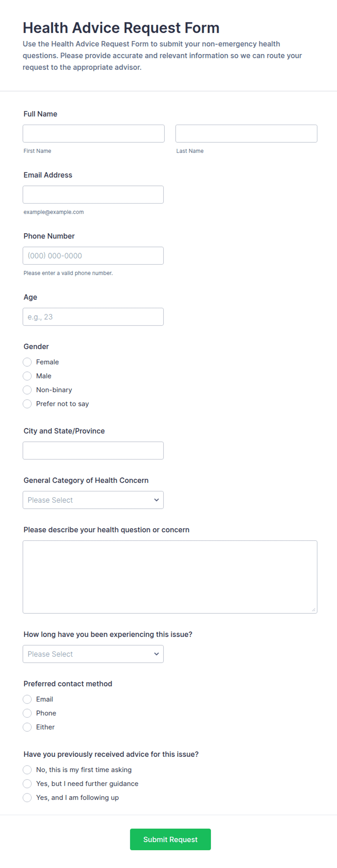Click the Phone Number field
337x868 pixels.
tap(93, 256)
